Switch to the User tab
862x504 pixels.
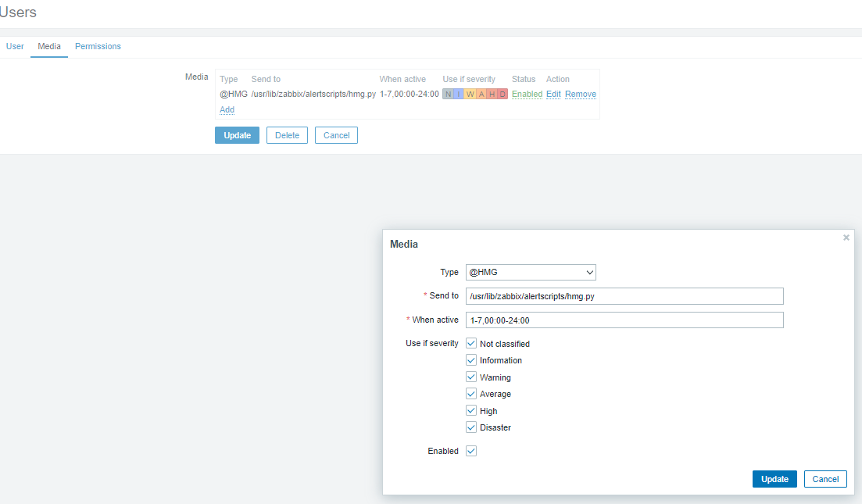tap(15, 46)
